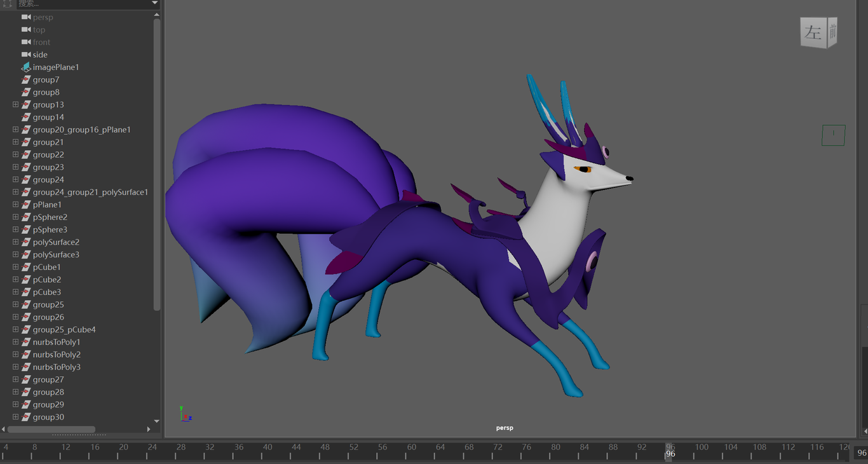Expand the group22 node
The width and height of the screenshot is (868, 464).
point(15,154)
